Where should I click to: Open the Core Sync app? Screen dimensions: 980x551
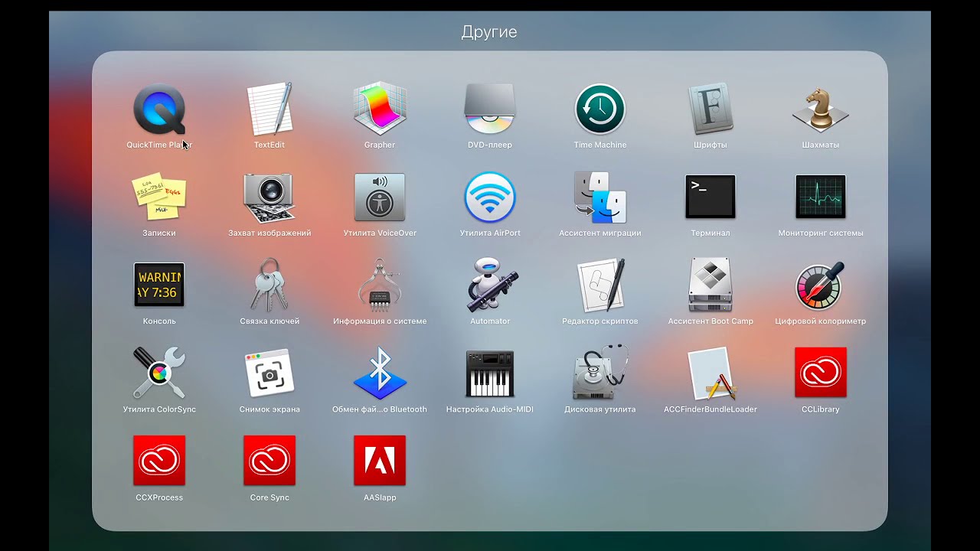click(x=269, y=461)
